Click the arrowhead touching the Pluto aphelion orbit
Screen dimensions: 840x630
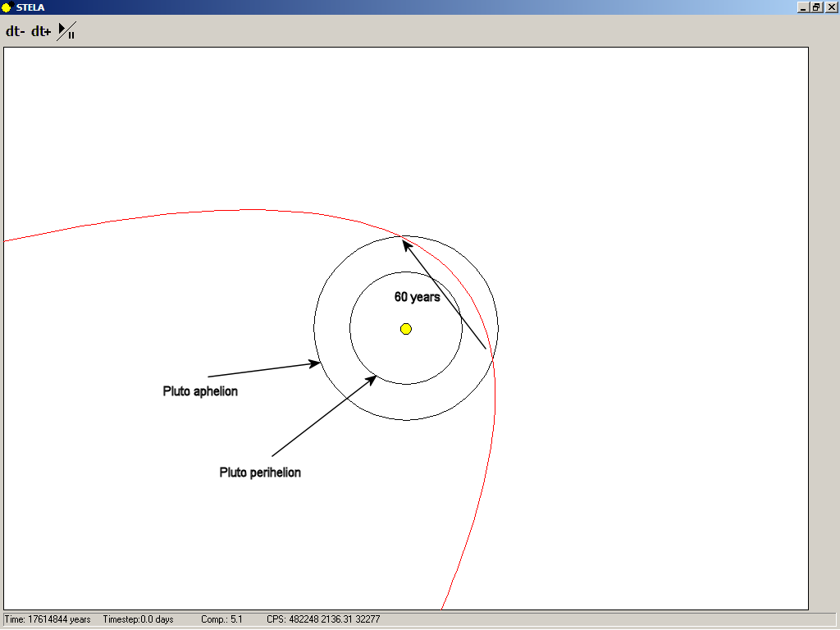315,363
